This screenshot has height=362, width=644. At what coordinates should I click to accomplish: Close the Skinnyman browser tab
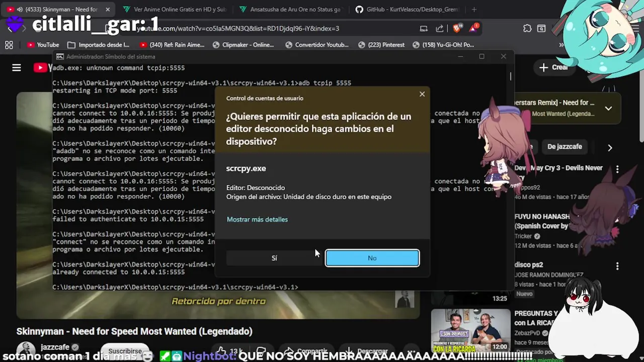tap(107, 9)
